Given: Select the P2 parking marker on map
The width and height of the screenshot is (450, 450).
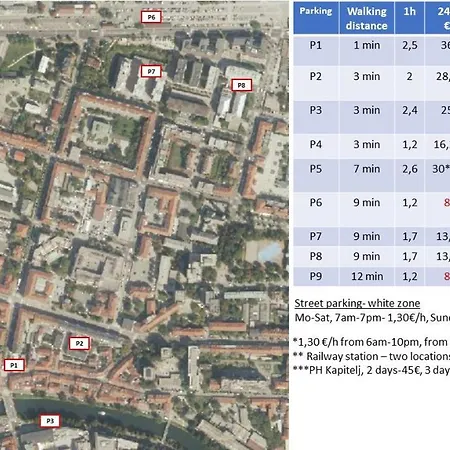Looking at the screenshot, I should [79, 343].
